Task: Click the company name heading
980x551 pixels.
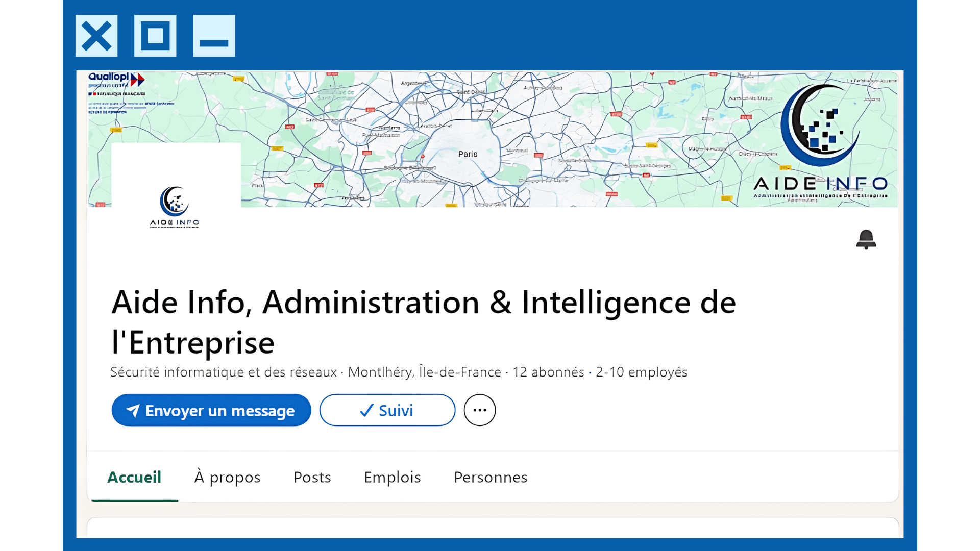Action: point(424,322)
